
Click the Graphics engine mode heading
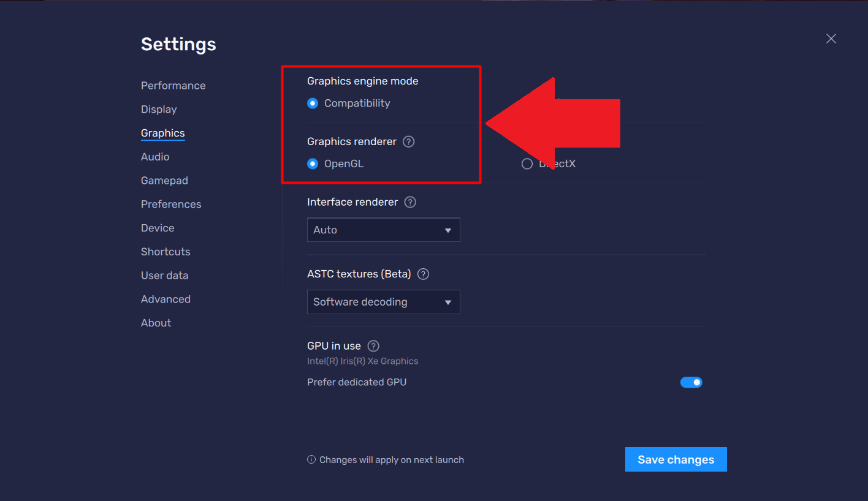(x=362, y=81)
